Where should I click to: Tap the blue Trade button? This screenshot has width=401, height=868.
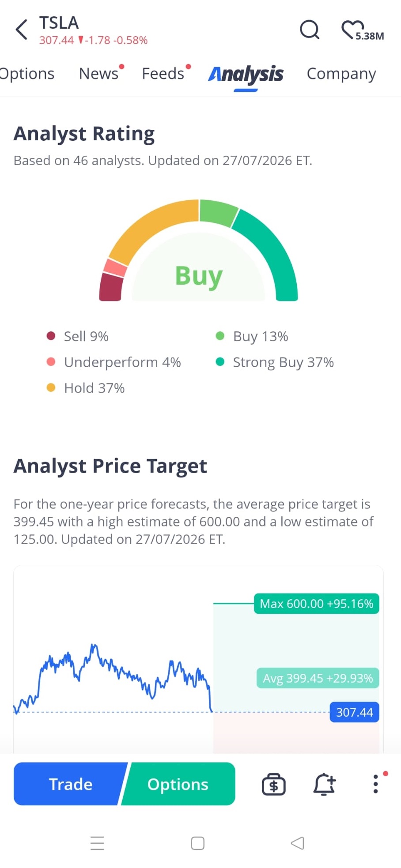(71, 784)
